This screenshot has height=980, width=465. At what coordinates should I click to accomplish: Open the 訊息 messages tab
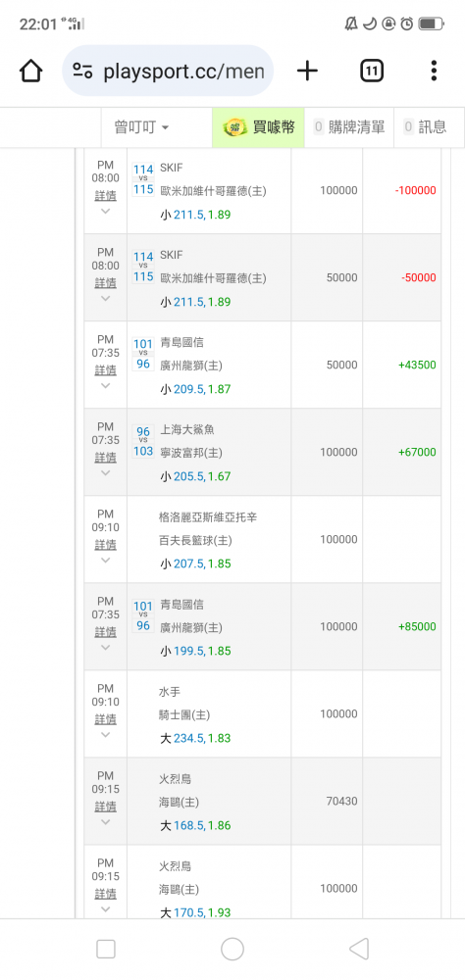[425, 127]
